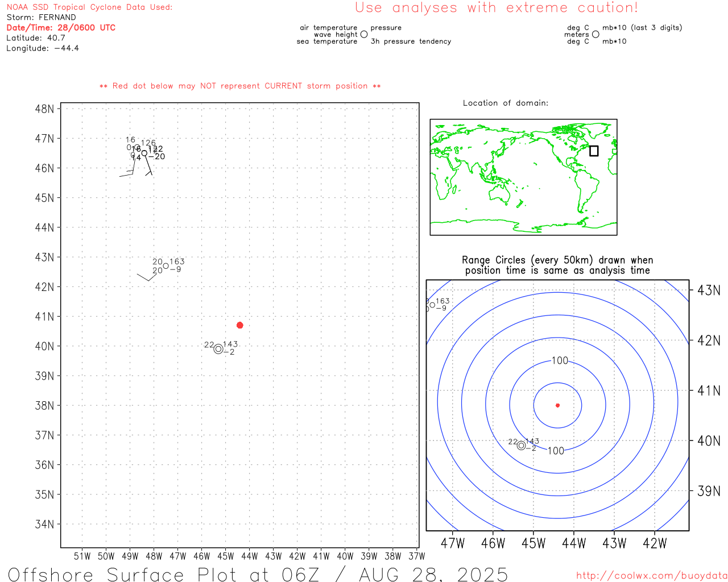
Task: Click the legend circle beside wave height
Action: 364,34
